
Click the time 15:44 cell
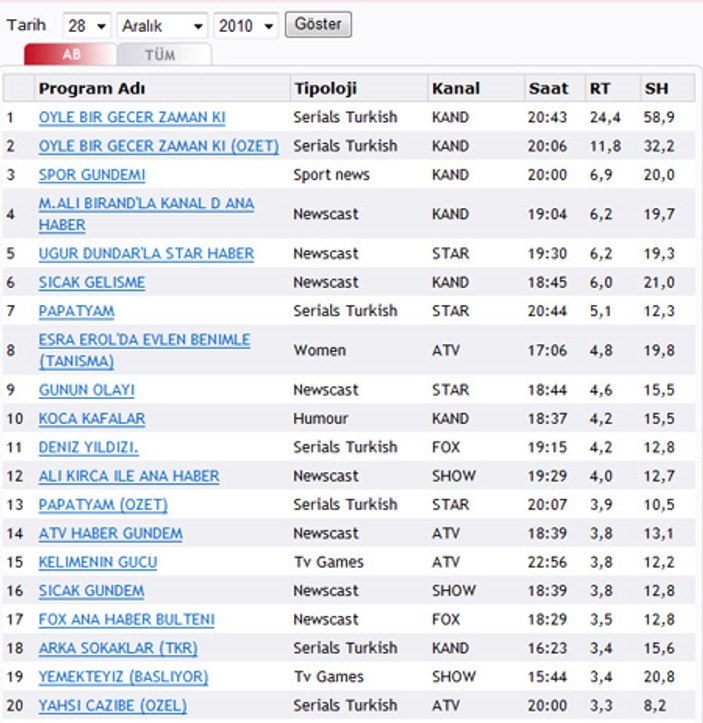click(547, 677)
